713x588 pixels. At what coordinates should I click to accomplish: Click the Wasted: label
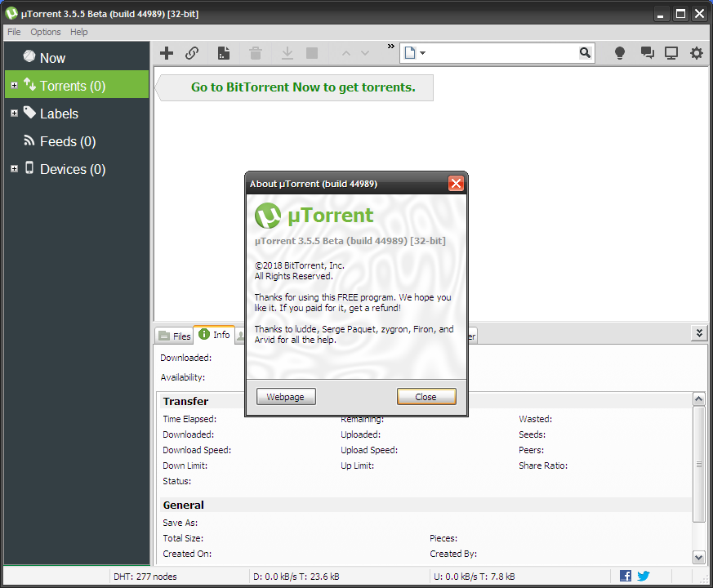[535, 419]
